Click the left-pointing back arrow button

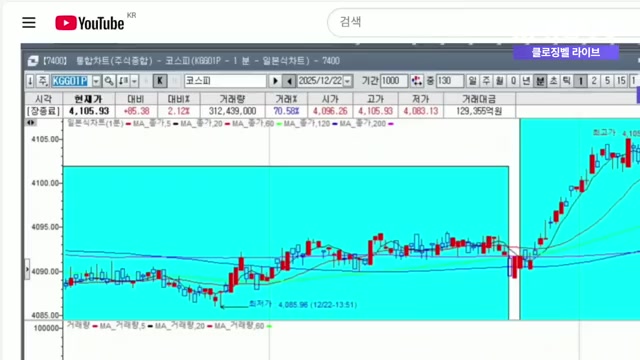point(289,81)
